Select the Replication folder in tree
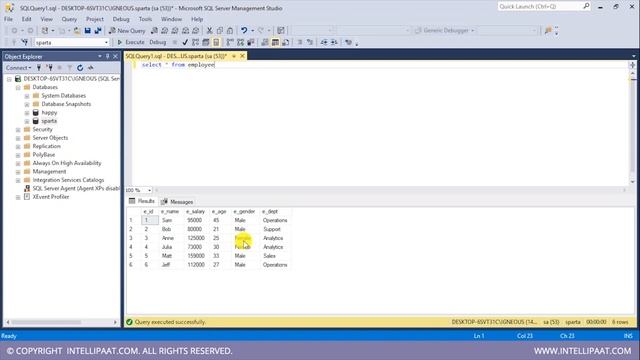This screenshot has width=640, height=360. pos(46,146)
